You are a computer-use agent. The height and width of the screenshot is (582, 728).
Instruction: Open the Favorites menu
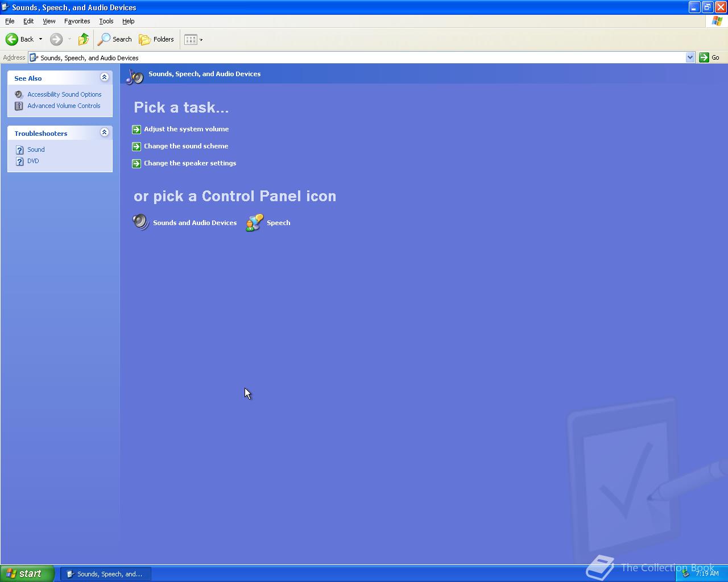tap(77, 21)
